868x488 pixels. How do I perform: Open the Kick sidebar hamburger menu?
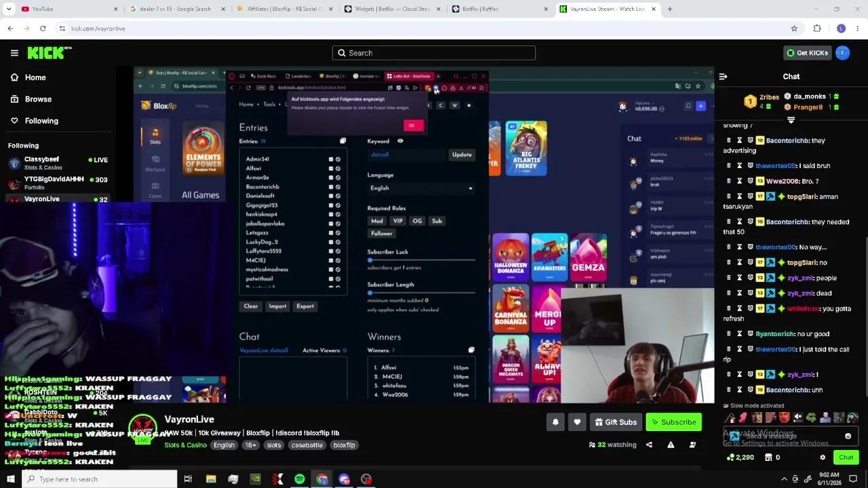point(14,53)
